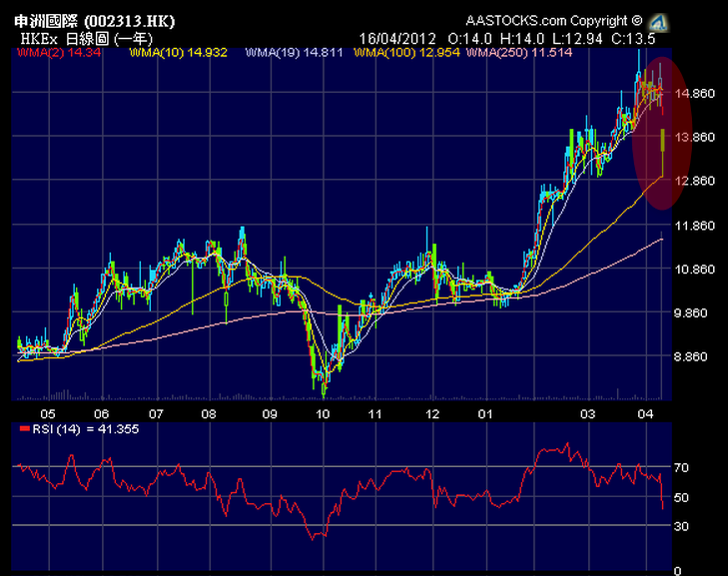Click the AASTOCKS logo icon
Viewport: 728px width, 576px height.
point(658,22)
